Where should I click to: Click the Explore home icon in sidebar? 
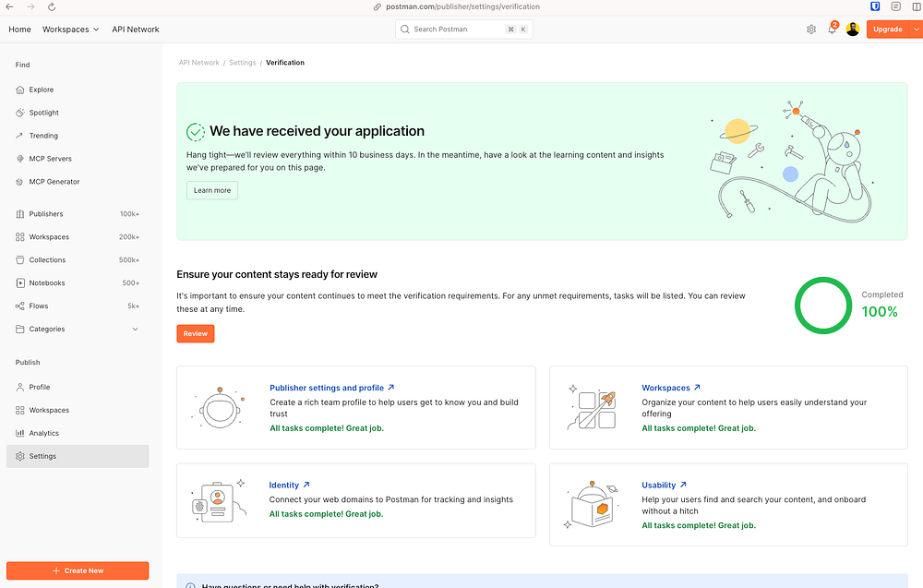click(20, 90)
